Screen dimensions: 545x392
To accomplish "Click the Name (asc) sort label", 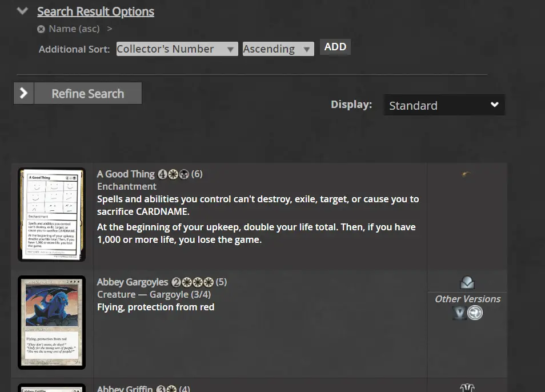I will (74, 29).
